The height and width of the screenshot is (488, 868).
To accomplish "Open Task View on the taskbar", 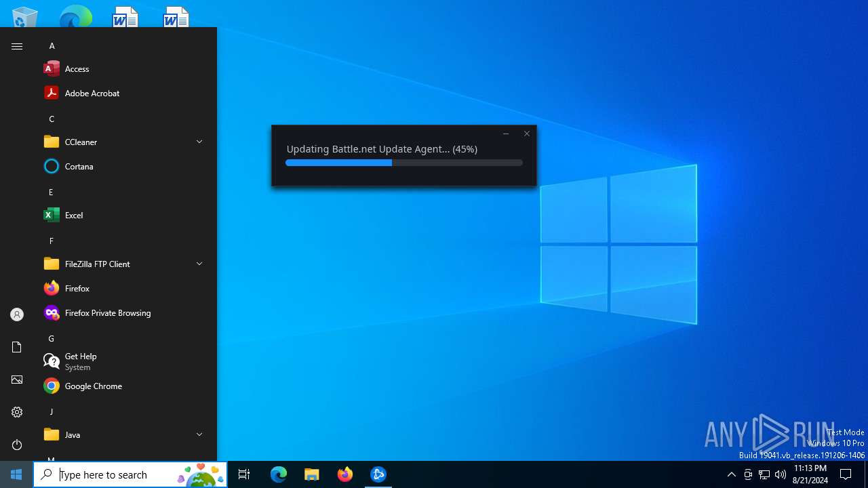I will pyautogui.click(x=244, y=474).
